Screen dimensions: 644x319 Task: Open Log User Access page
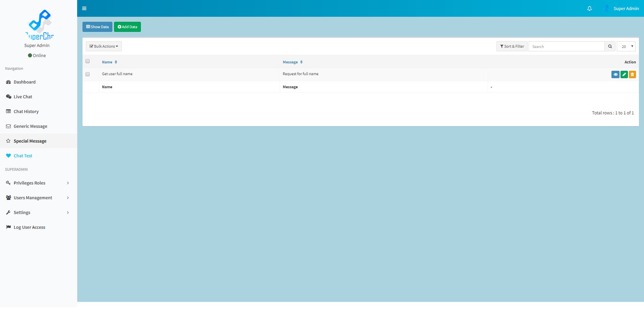39,227
